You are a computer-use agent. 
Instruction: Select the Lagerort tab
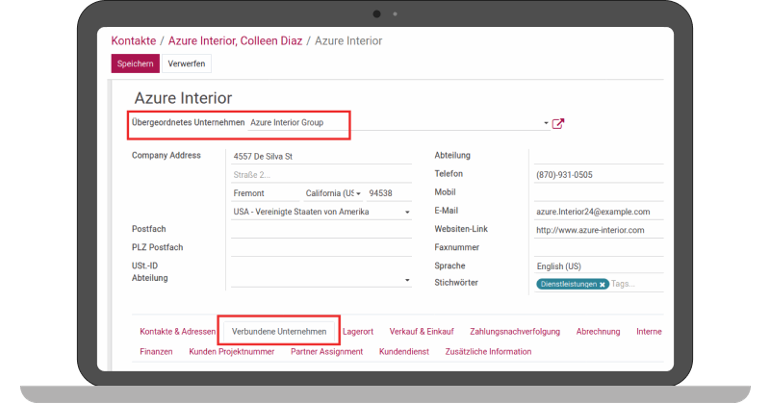(358, 331)
